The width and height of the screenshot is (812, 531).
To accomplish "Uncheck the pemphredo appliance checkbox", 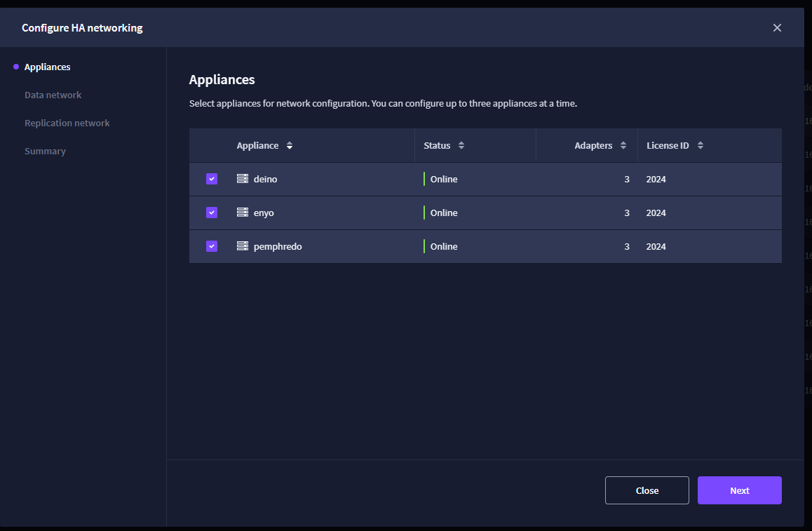I will point(212,246).
